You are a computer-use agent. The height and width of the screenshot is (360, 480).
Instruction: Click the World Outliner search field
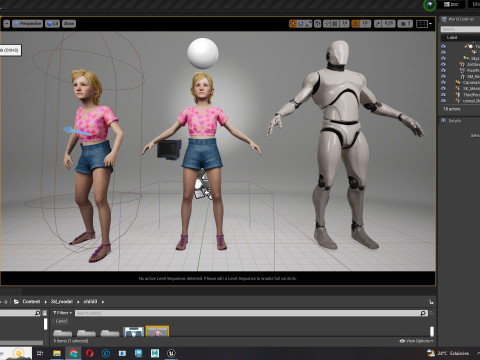[460, 29]
